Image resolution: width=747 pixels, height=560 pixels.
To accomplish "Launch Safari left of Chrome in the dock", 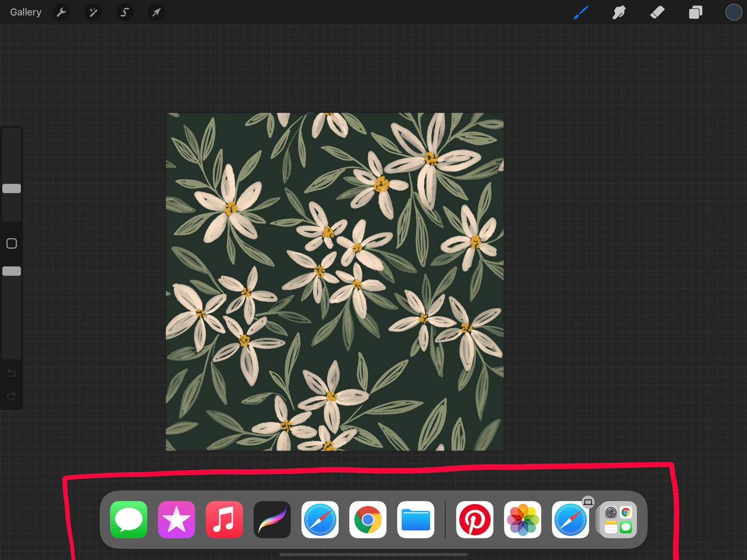I will pyautogui.click(x=320, y=520).
